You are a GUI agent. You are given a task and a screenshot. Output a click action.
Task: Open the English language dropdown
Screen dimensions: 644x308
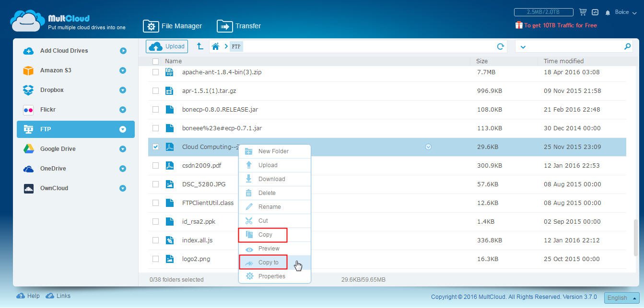(x=621, y=297)
